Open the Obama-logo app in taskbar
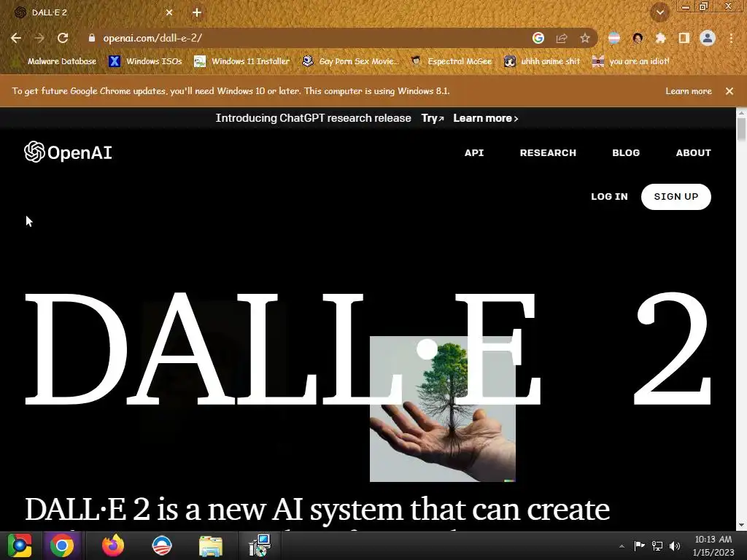The image size is (747, 560). 162,545
